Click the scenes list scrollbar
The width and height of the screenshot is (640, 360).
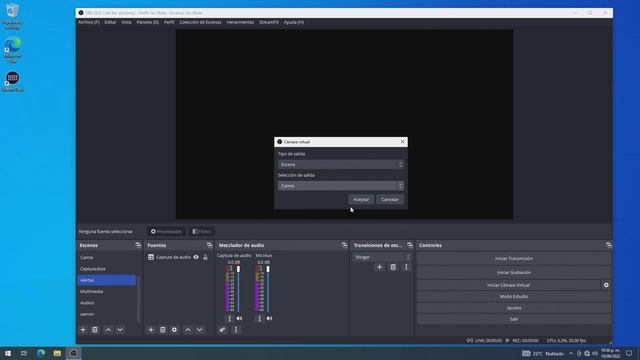pos(139,298)
